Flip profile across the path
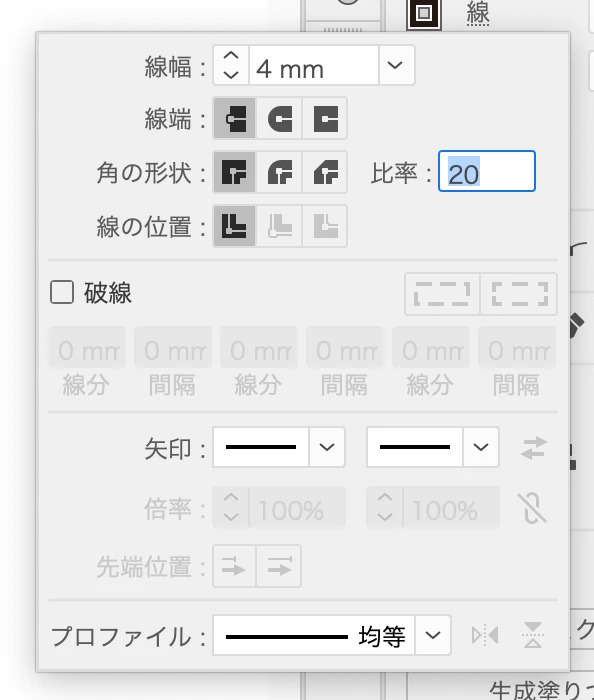This screenshot has height=700, width=594. [x=533, y=635]
